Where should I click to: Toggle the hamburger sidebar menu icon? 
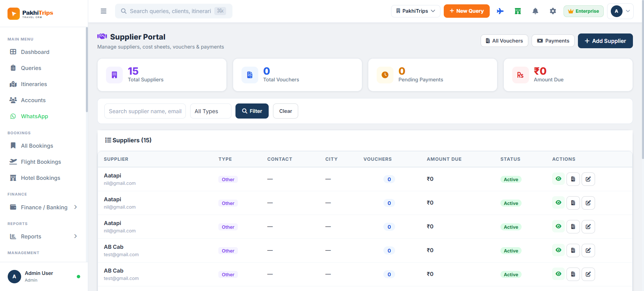tap(104, 11)
